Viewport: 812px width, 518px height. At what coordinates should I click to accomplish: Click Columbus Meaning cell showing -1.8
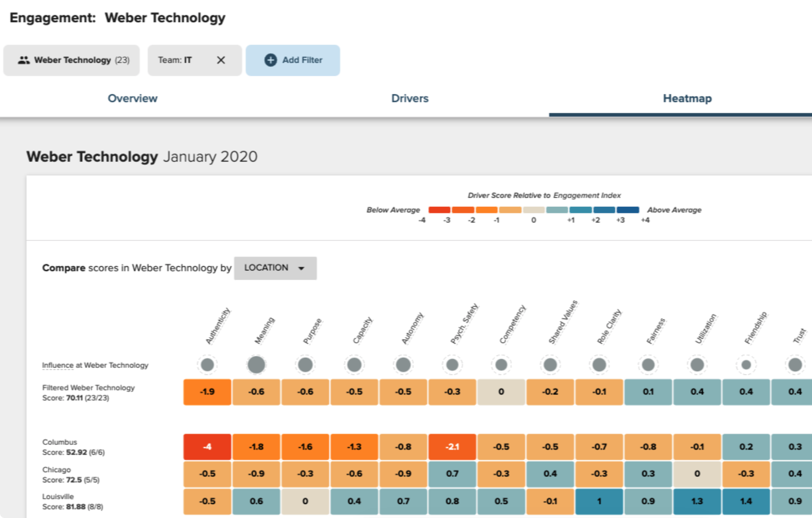pos(256,447)
